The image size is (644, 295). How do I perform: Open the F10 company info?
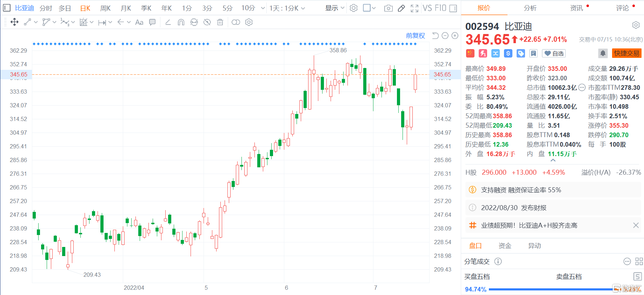(440, 8)
